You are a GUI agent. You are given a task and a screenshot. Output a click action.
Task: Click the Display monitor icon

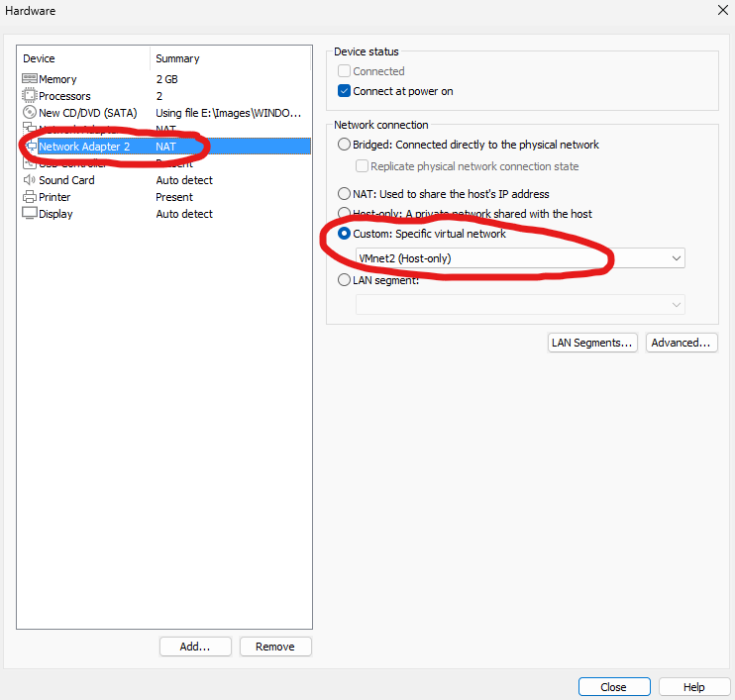tap(30, 214)
